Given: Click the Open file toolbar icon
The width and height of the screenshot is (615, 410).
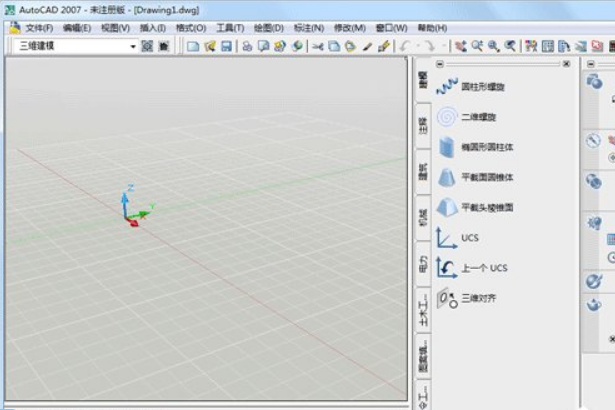Looking at the screenshot, I should point(210,46).
